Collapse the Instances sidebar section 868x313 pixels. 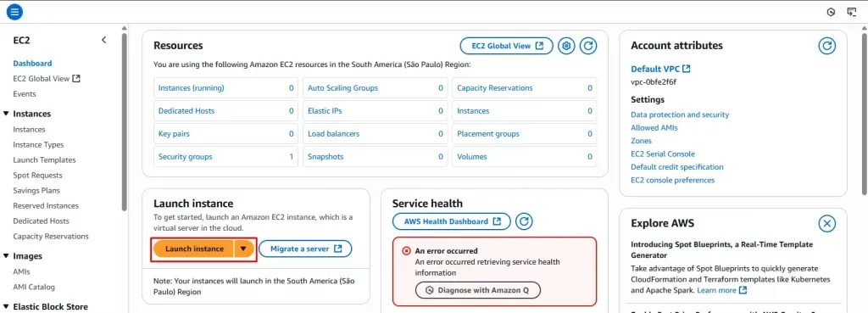7,115
